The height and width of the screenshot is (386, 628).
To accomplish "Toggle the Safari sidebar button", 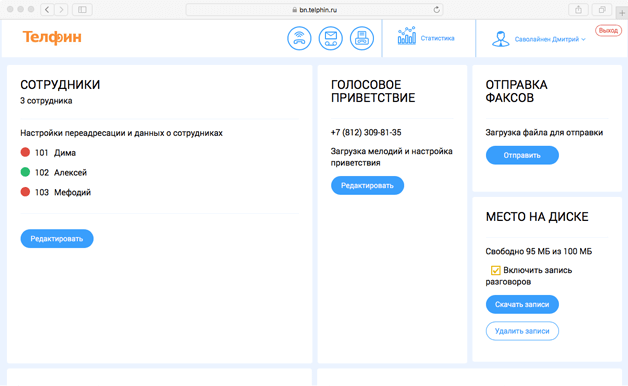I will [82, 10].
